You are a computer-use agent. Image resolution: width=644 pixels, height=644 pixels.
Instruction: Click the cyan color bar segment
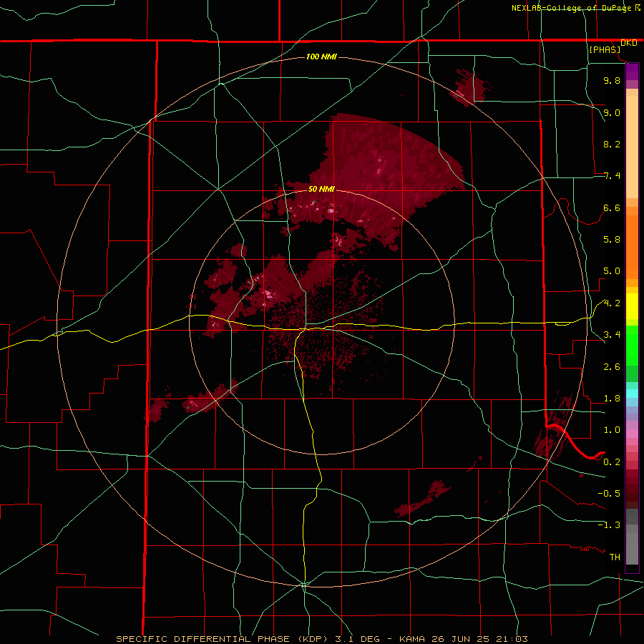point(632,393)
